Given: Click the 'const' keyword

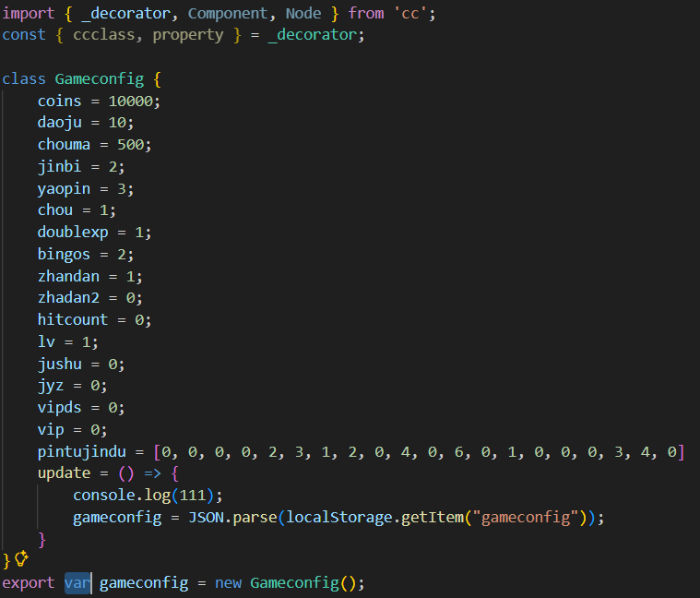Looking at the screenshot, I should (24, 35).
